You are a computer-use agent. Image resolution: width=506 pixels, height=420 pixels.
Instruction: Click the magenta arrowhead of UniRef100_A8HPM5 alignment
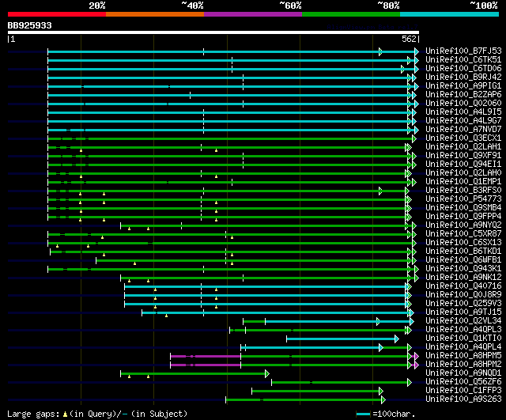tap(417, 356)
